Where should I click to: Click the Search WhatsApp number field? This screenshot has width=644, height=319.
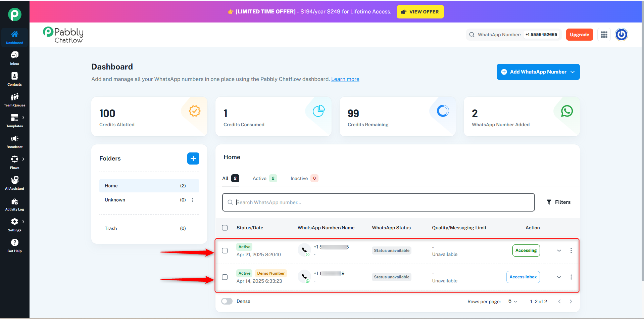[379, 202]
